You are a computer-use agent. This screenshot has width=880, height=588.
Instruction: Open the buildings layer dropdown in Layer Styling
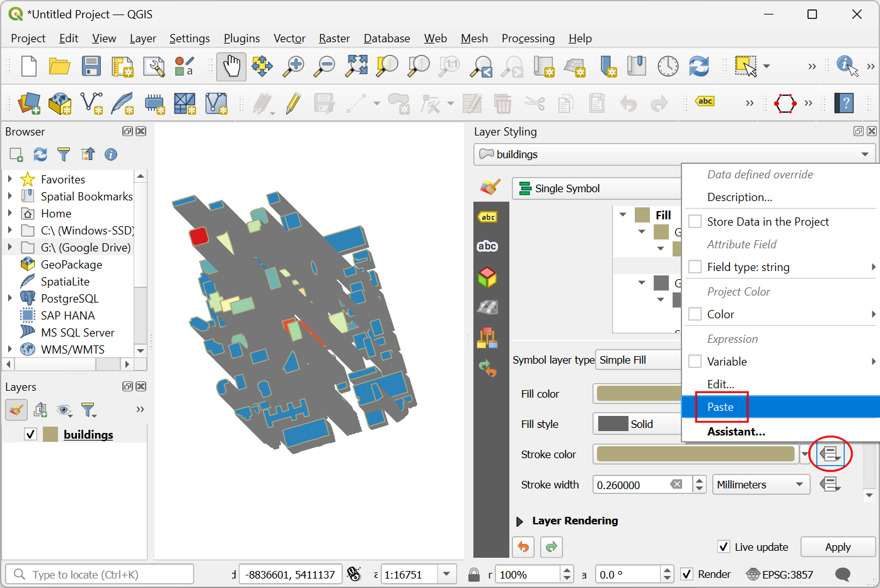(674, 154)
